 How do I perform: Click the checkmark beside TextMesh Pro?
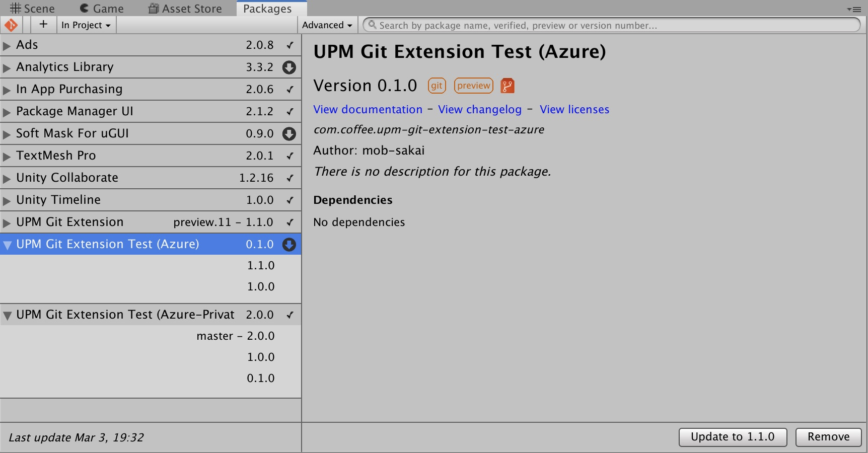click(x=290, y=156)
